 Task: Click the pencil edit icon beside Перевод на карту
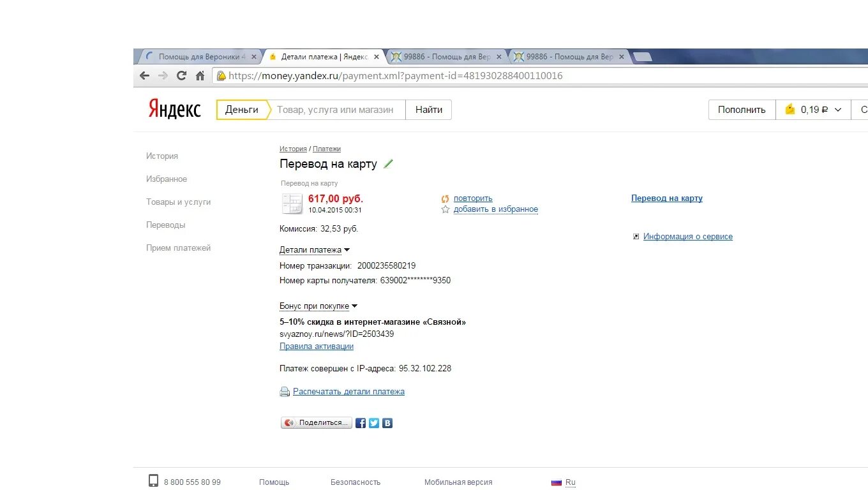pos(388,164)
